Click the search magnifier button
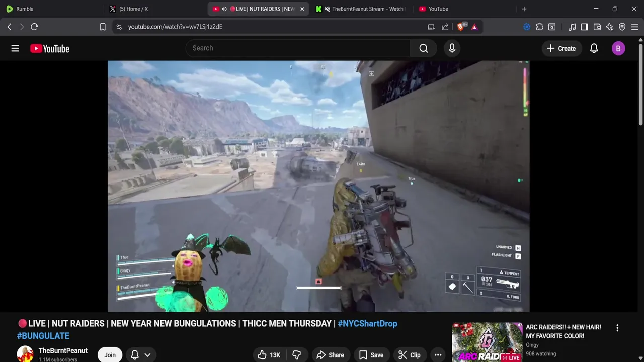 424,48
